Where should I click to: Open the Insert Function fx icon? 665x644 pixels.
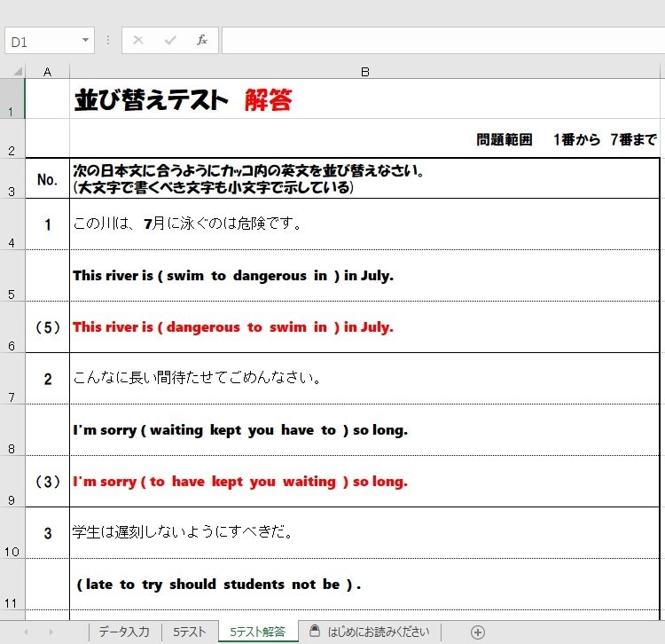coord(202,40)
